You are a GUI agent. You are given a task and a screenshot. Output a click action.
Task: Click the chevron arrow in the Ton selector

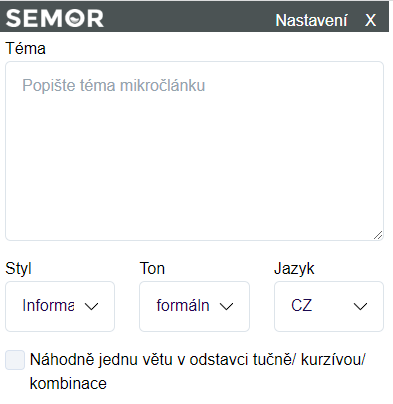coord(226,306)
